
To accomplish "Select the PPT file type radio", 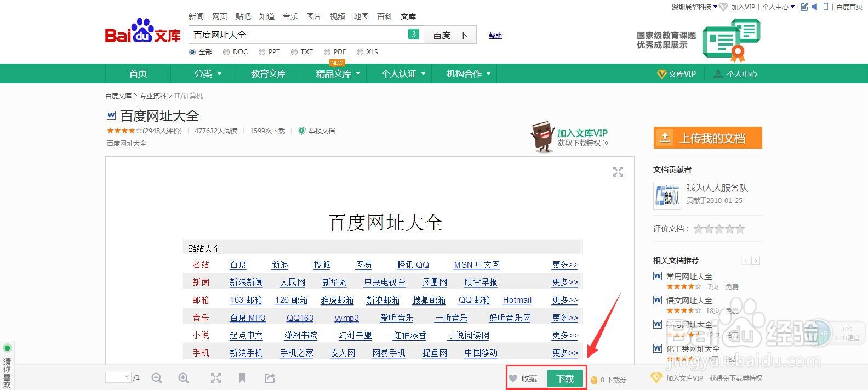I will (x=262, y=52).
